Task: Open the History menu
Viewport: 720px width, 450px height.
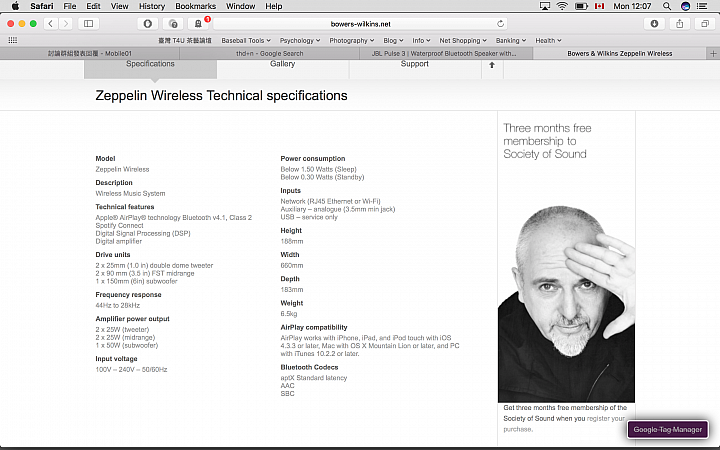Action: point(152,6)
